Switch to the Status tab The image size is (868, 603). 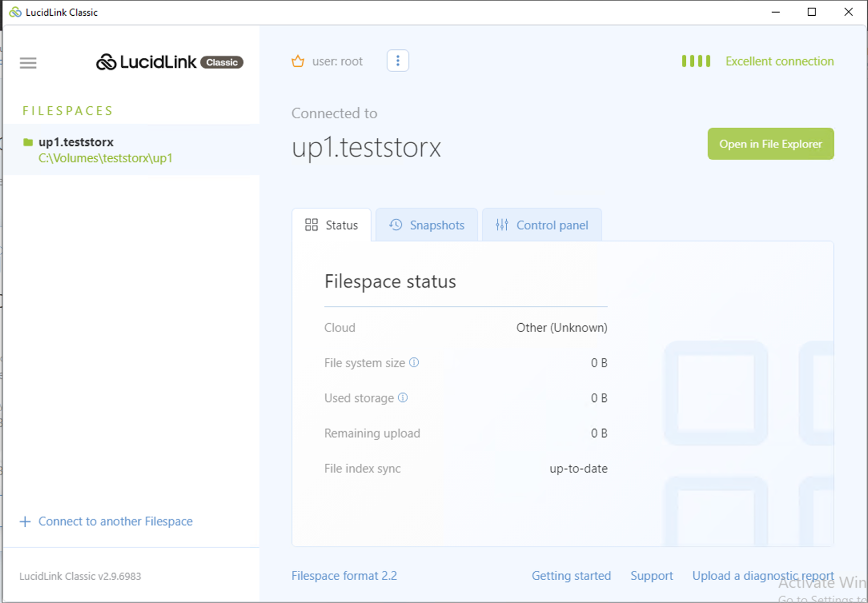(x=331, y=225)
